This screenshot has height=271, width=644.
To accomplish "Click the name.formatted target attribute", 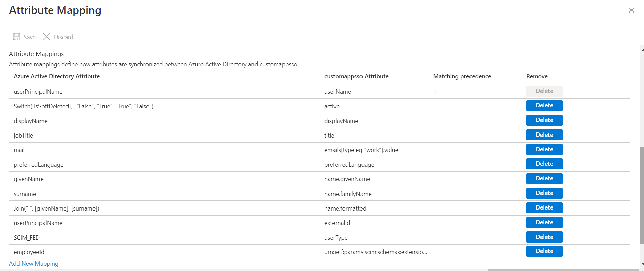I will tap(345, 208).
